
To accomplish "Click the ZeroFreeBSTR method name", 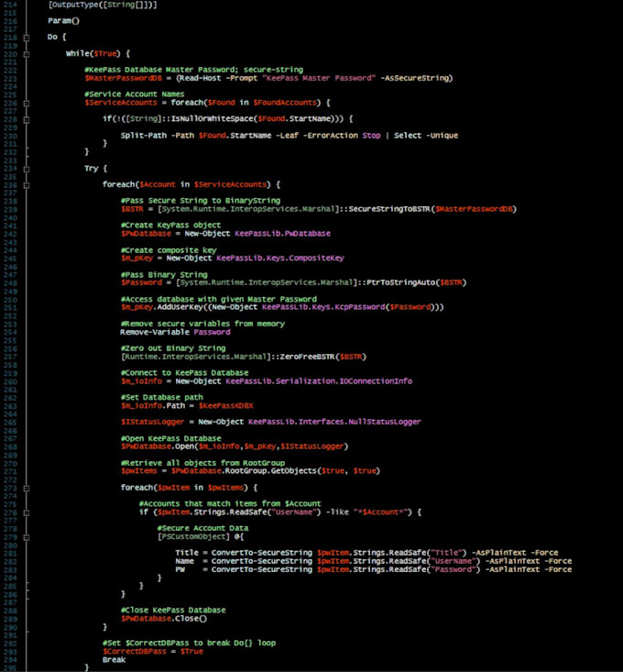I will click(x=307, y=357).
